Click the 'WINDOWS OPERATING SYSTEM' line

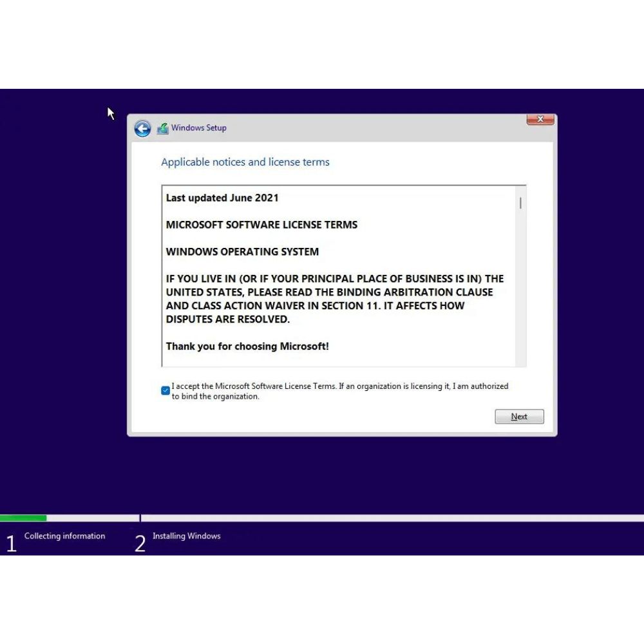tap(242, 252)
